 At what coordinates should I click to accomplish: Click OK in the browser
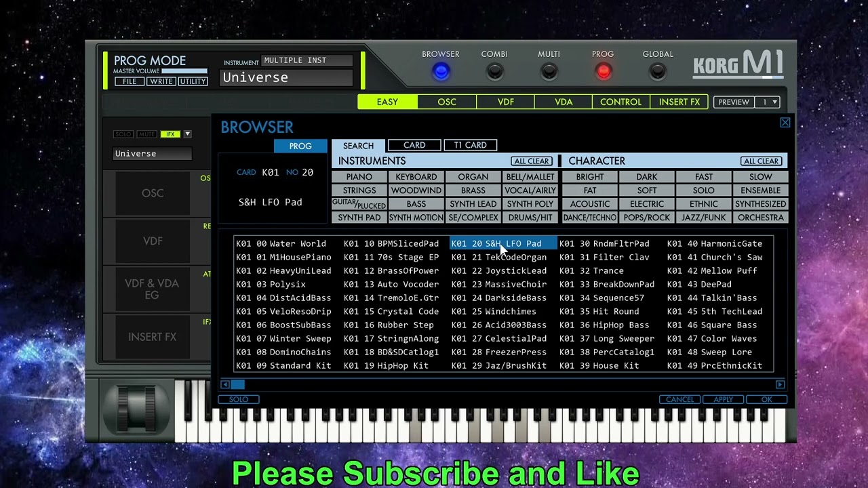766,400
